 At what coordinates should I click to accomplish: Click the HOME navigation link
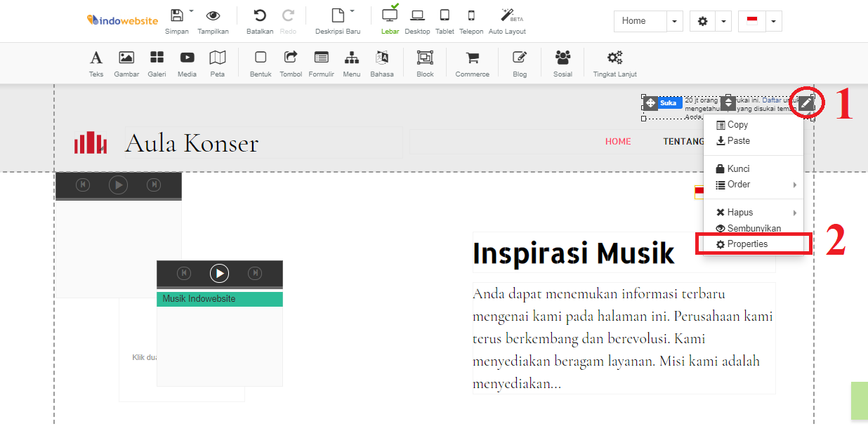[x=618, y=142]
